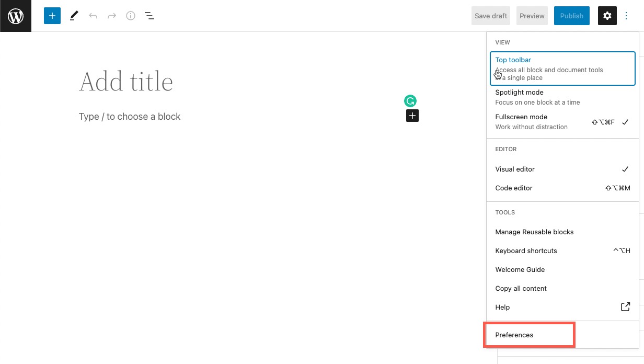Close the three-dot Options menu
The height and width of the screenshot is (364, 644).
click(x=626, y=16)
